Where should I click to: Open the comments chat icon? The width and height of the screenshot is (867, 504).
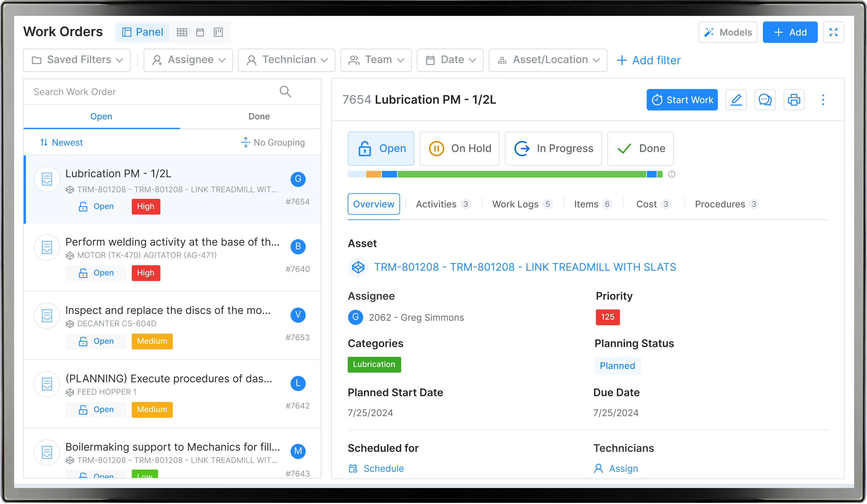[765, 100]
